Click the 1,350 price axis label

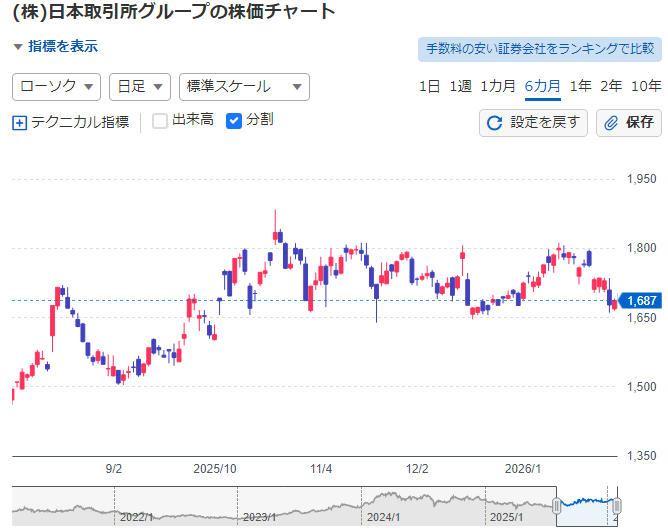pyautogui.click(x=642, y=456)
